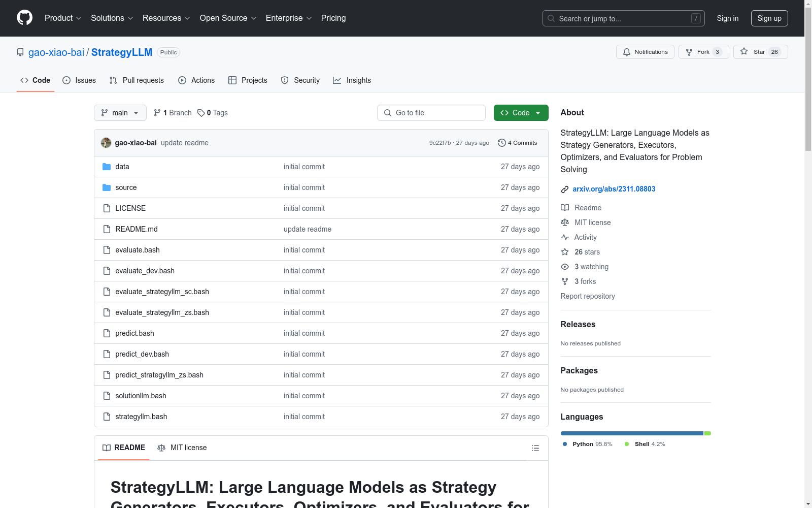Open the outline list icon in README header

coord(535,448)
